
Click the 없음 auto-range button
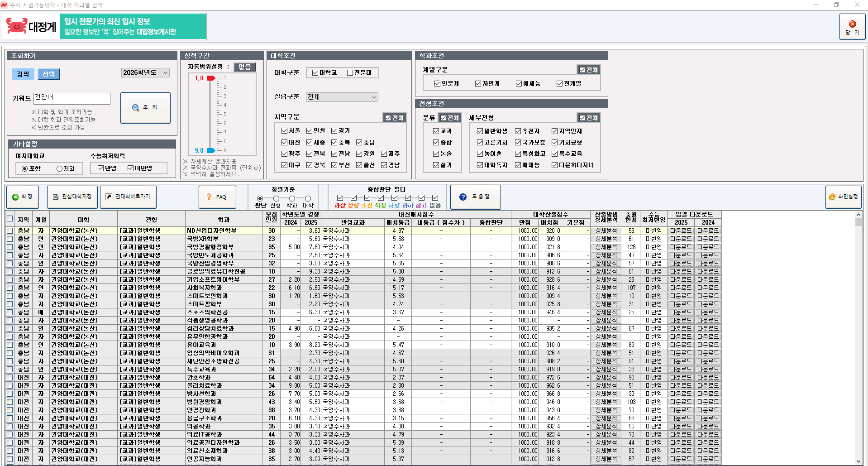(245, 67)
